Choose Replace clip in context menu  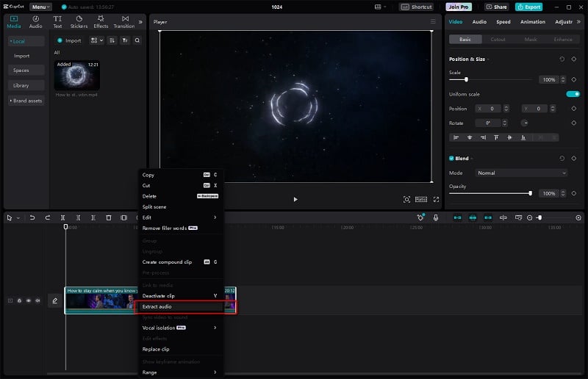(181, 349)
